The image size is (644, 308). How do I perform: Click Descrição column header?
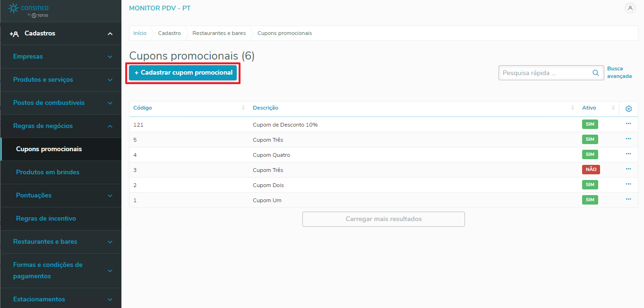(266, 108)
